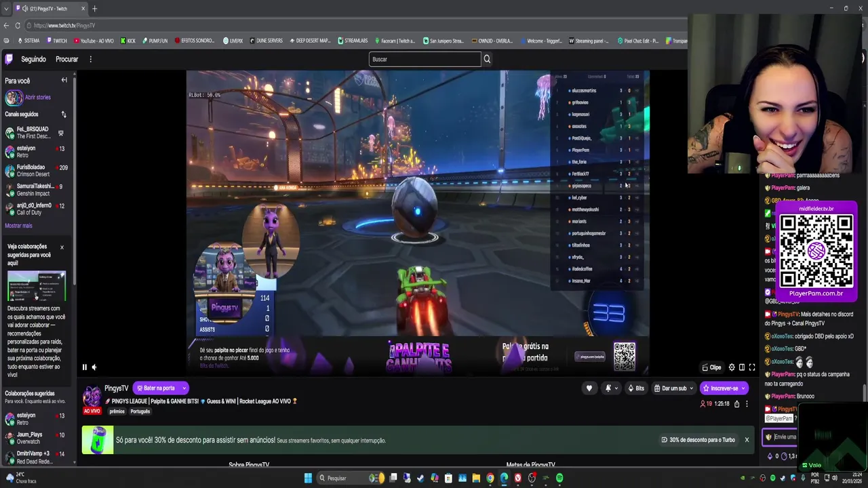Open the PUMP.FUN bookmark
The width and height of the screenshot is (868, 488).
[x=155, y=41]
